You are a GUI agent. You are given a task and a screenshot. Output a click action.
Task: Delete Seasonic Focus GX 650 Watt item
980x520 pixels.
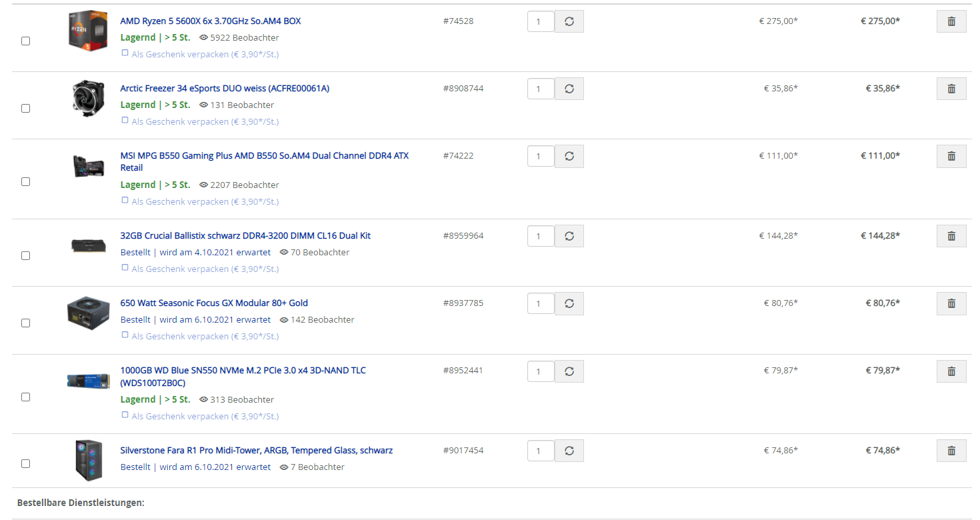(x=951, y=303)
